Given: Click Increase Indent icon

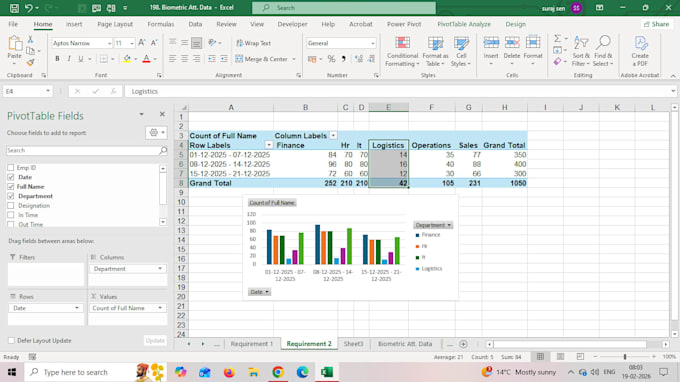Looking at the screenshot, I should pos(224,59).
